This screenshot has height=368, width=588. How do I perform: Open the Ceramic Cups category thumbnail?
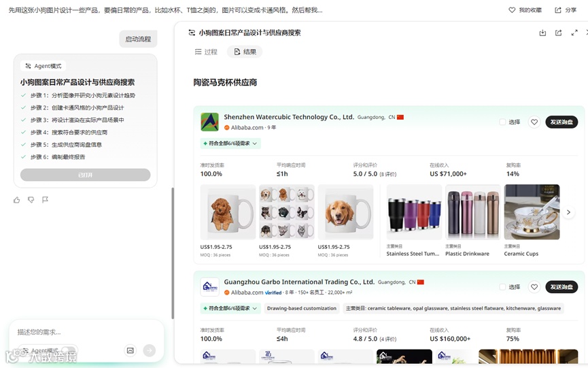532,212
